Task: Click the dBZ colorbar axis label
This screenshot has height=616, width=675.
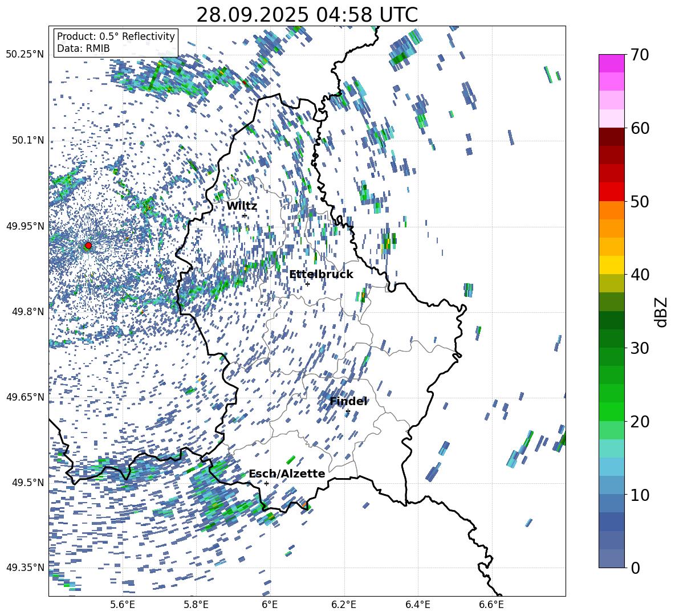Action: pyautogui.click(x=661, y=312)
